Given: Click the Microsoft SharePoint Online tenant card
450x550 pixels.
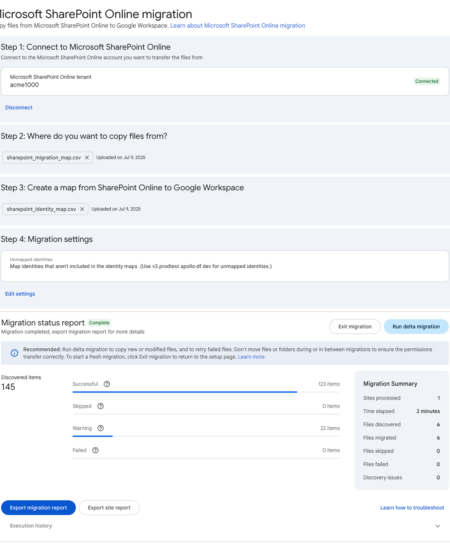Looking at the screenshot, I should pyautogui.click(x=225, y=81).
